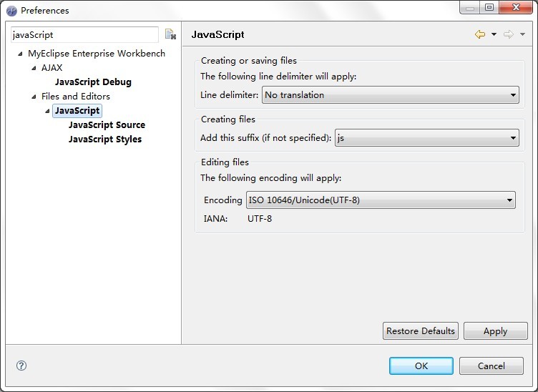This screenshot has width=538, height=392.
Task: Click the 'Line delimiter:' label
Action: [x=229, y=95]
